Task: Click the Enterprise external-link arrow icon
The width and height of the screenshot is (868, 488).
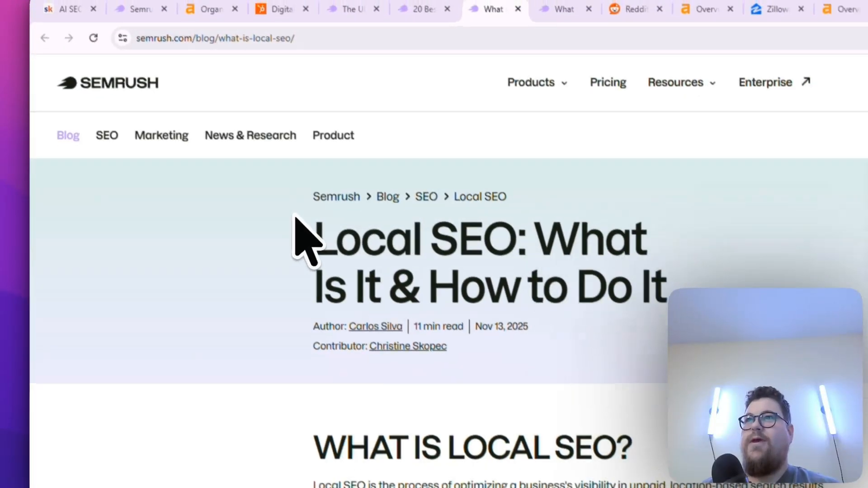Action: 806,81
